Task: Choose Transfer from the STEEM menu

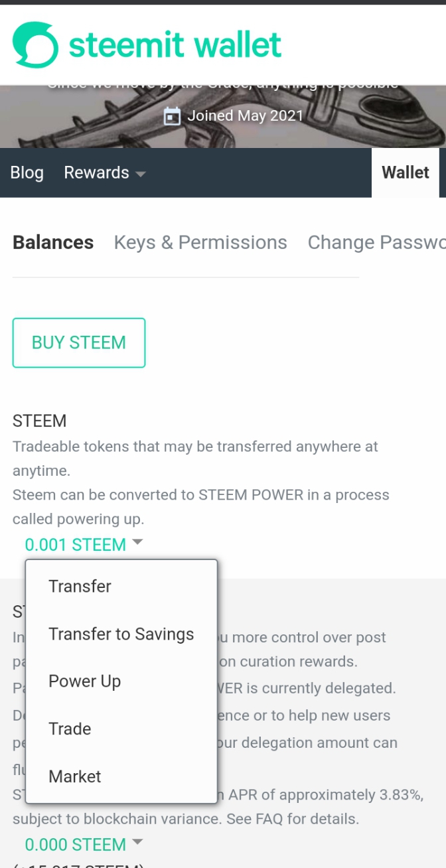Action: tap(80, 586)
